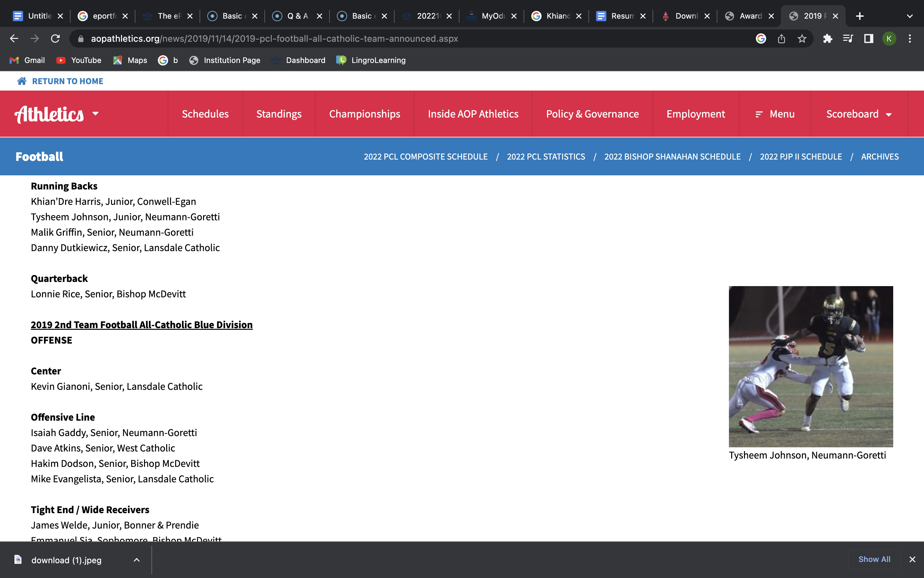Screen dimensions: 924x578
Task: Bookmark this page with the star icon
Action: [802, 39]
